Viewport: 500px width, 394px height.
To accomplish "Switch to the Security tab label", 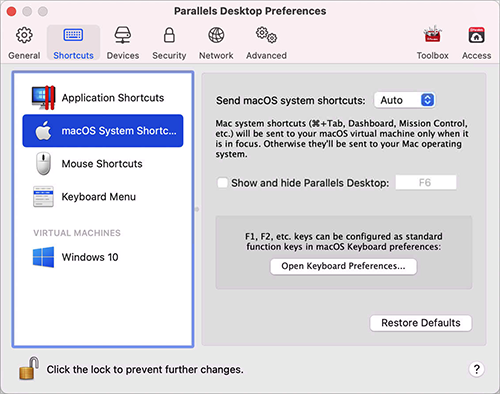I will click(x=169, y=55).
